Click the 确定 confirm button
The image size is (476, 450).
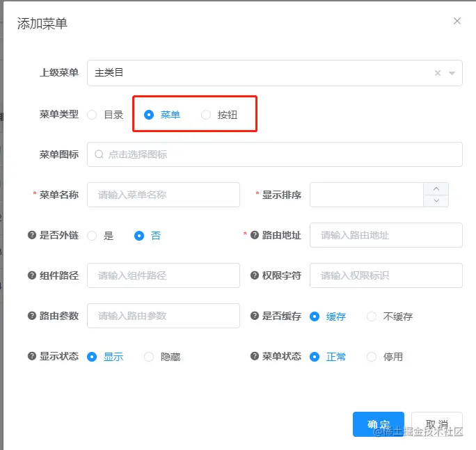tap(379, 424)
